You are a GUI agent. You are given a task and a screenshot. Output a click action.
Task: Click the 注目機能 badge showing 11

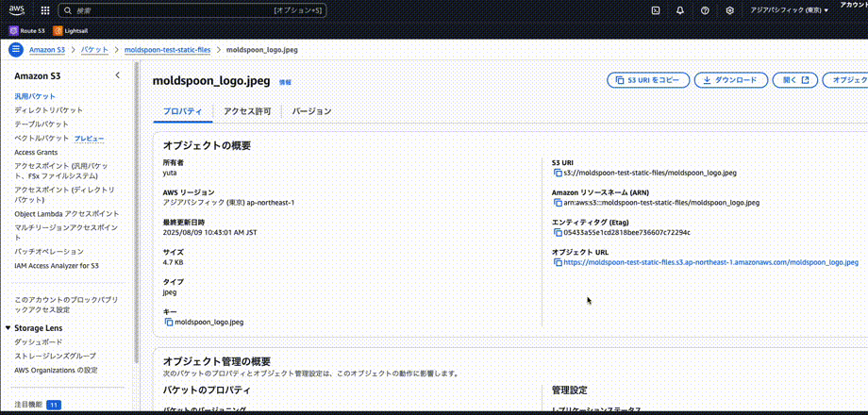[54, 405]
